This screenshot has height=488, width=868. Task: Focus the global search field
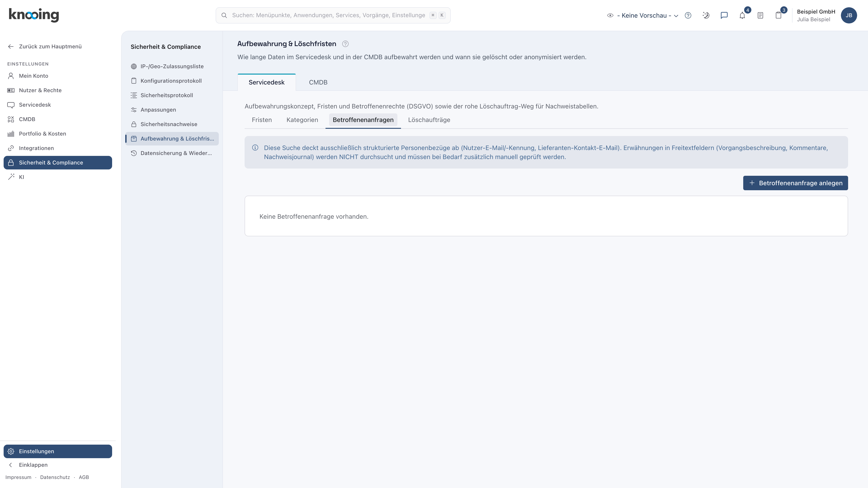click(x=333, y=16)
